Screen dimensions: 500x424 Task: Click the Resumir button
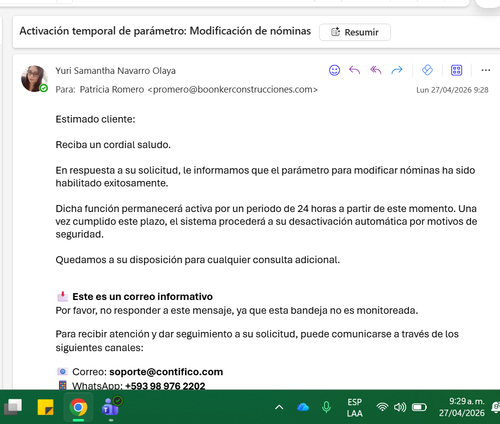[x=355, y=32]
